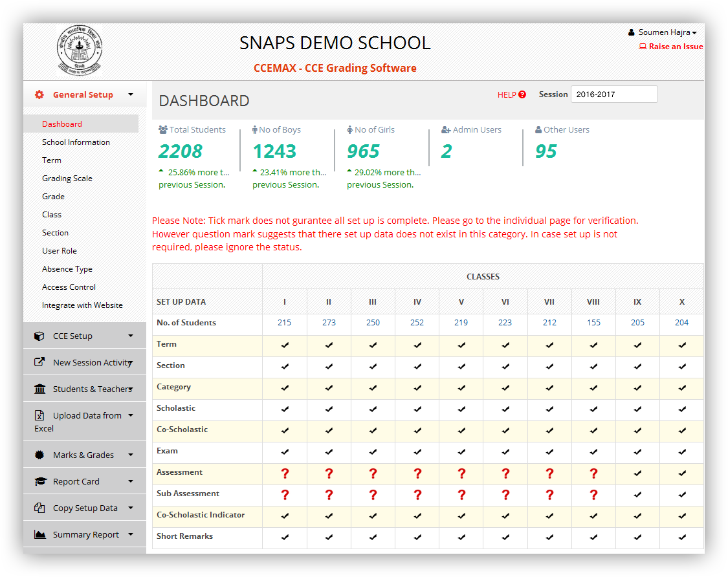
Task: Click the Upload Data from Excel icon
Action: coord(40,415)
